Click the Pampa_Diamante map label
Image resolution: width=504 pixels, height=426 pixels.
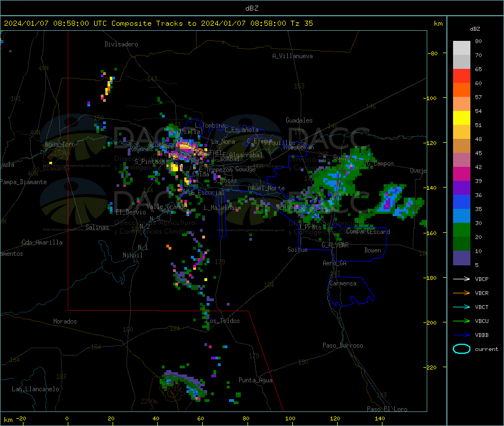(24, 182)
